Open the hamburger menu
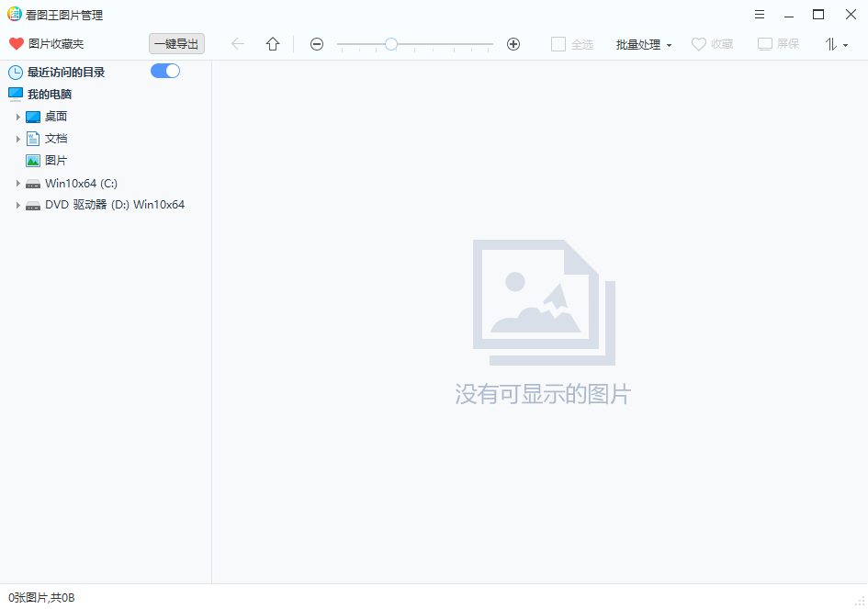 (x=759, y=14)
